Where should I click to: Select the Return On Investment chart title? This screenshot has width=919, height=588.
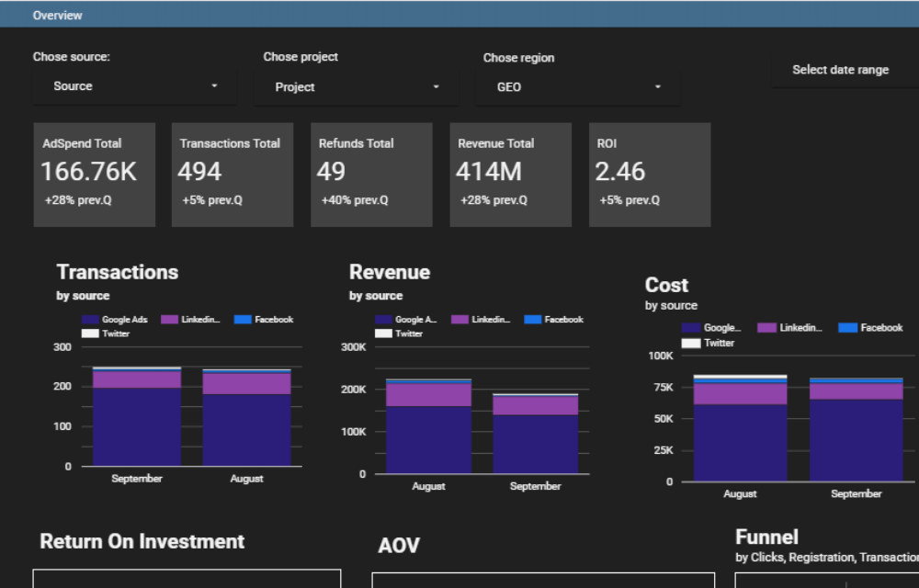(x=142, y=541)
